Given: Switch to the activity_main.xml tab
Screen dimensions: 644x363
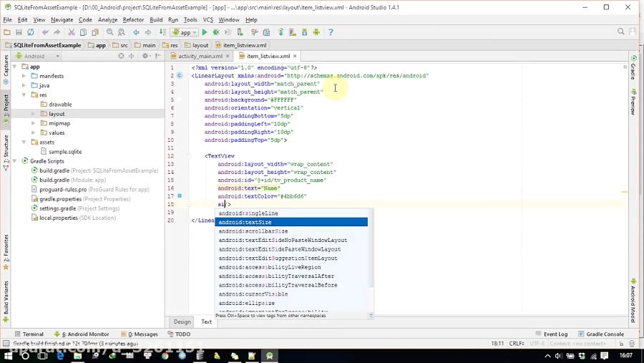Looking at the screenshot, I should (x=200, y=56).
